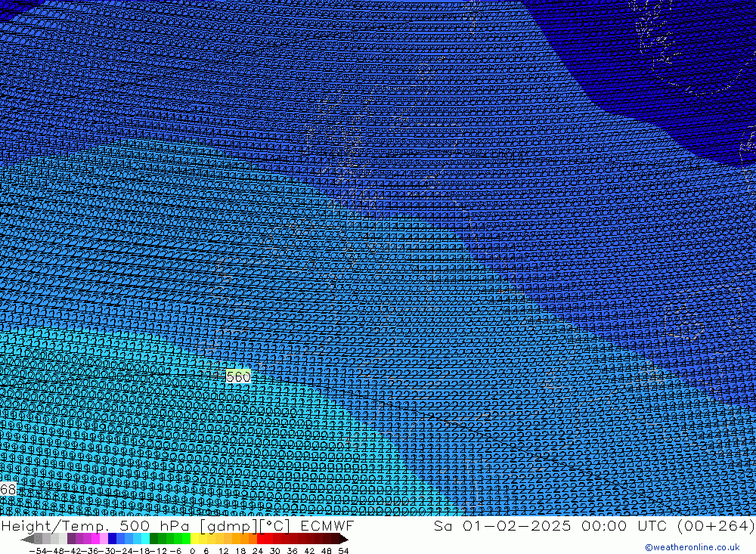Screen dimensions: 756x554
Task: Click the -54 legend scale value
Action: pos(38,551)
